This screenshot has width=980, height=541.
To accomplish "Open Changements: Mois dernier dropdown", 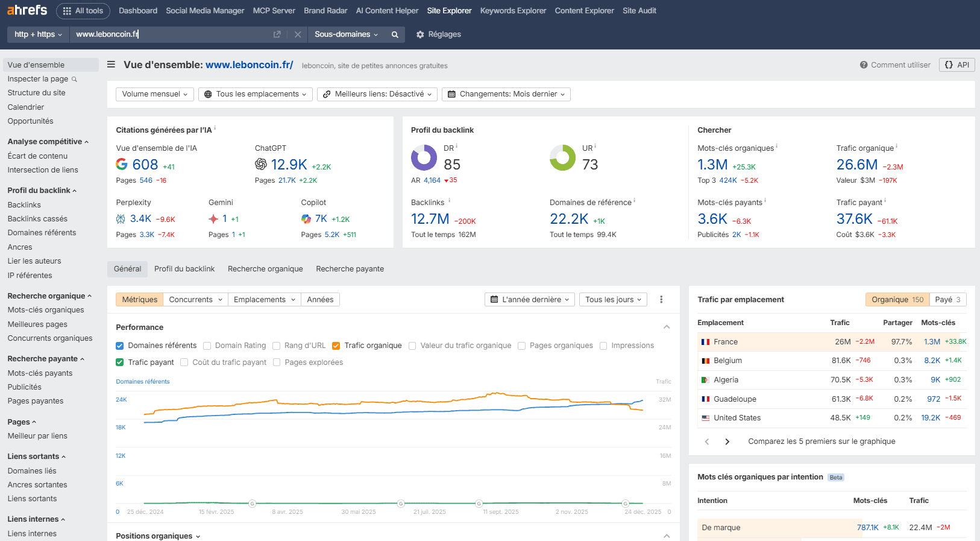I will pos(506,94).
